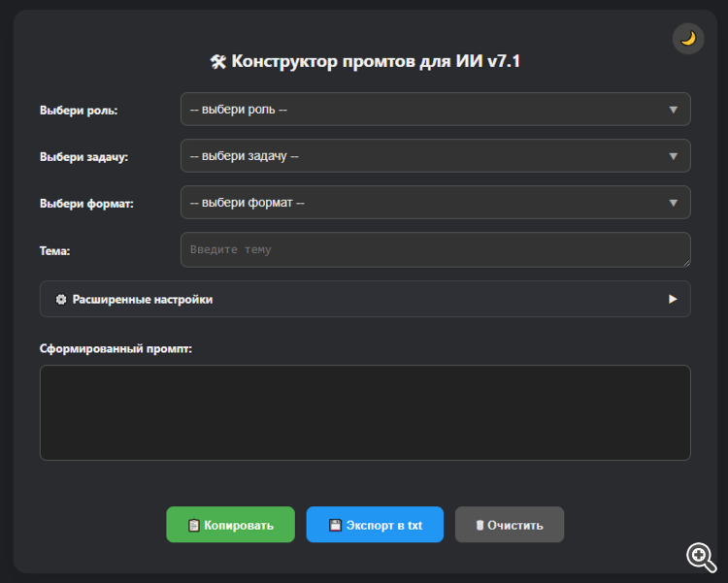Click the gear icon beside Расширенные настройки
Viewport: 728px width, 583px height.
coord(61,300)
